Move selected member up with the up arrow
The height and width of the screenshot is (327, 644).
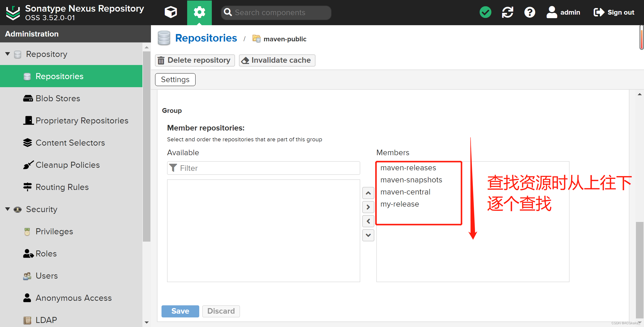pyautogui.click(x=368, y=193)
